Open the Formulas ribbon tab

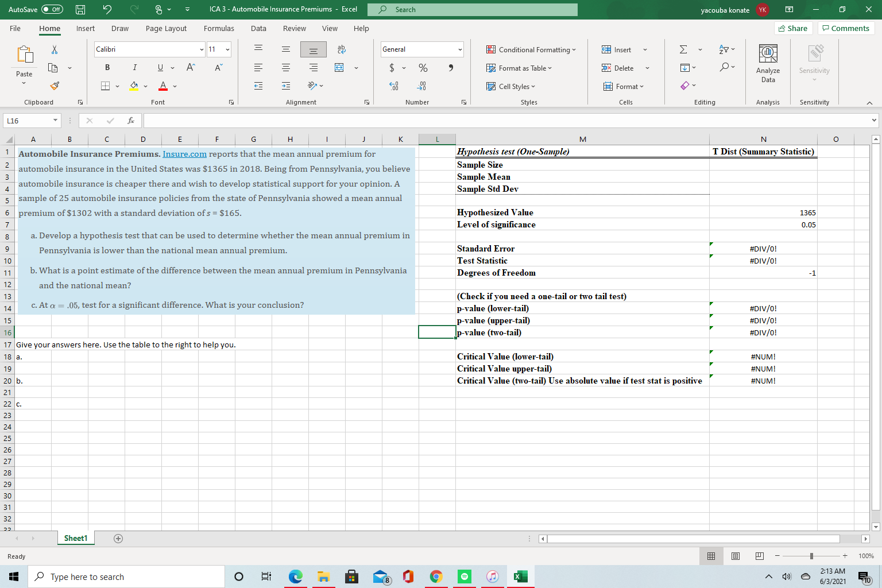click(x=219, y=29)
